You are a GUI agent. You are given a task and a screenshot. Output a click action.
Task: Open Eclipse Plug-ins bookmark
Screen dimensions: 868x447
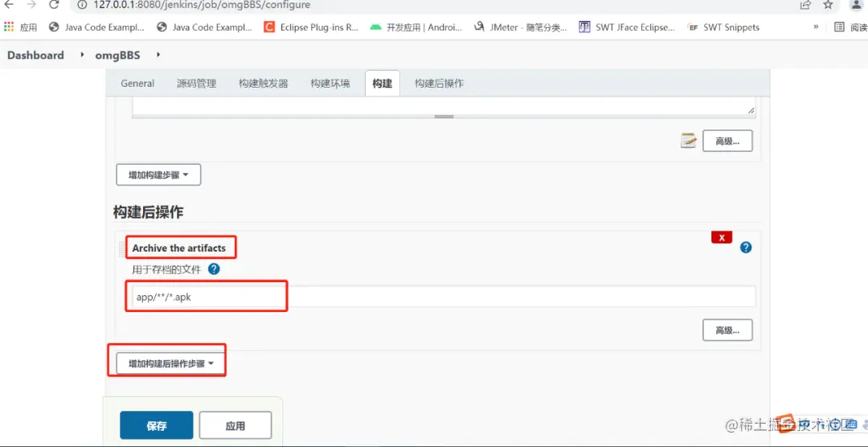312,27
